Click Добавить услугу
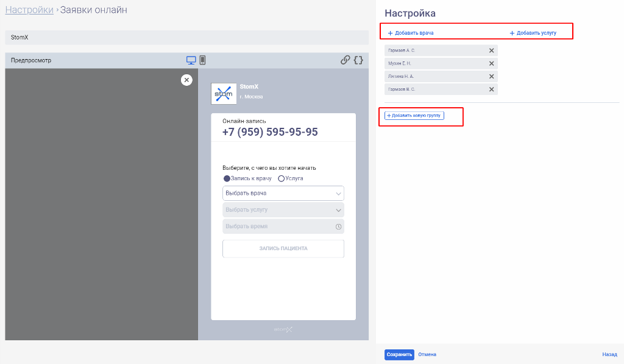The height and width of the screenshot is (364, 624). click(533, 33)
